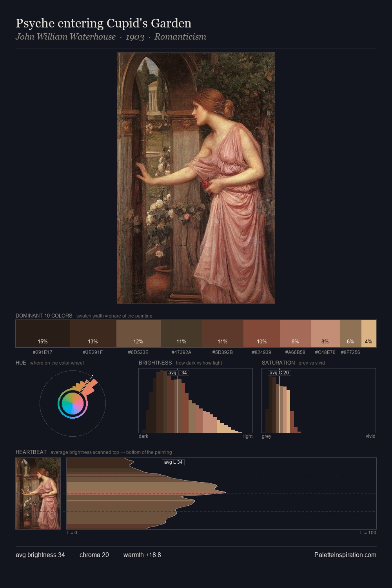This screenshot has height=588, width=392.
Task: Click the #291E17 hex code label
Action: click(43, 352)
